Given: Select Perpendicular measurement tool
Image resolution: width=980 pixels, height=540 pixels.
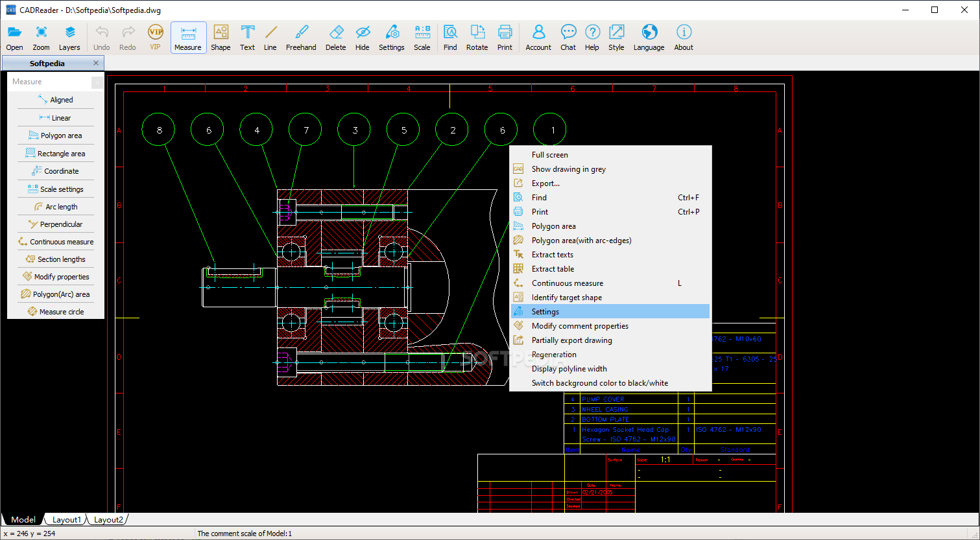Looking at the screenshot, I should coord(56,224).
